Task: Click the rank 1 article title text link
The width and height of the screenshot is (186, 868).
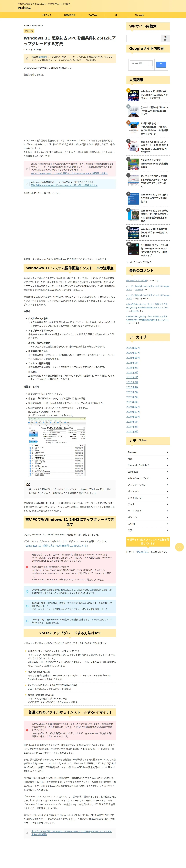Action: tap(154, 95)
